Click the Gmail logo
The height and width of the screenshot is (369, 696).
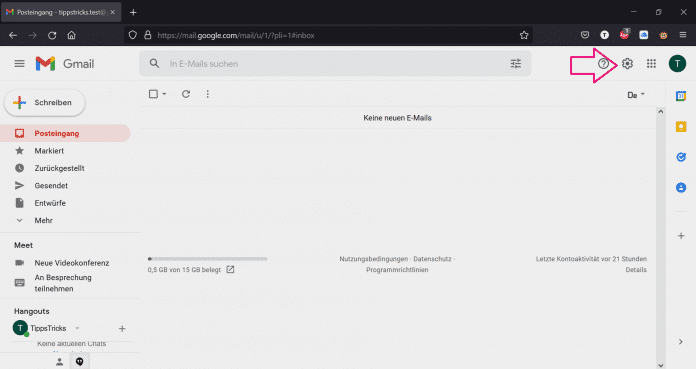[65, 63]
